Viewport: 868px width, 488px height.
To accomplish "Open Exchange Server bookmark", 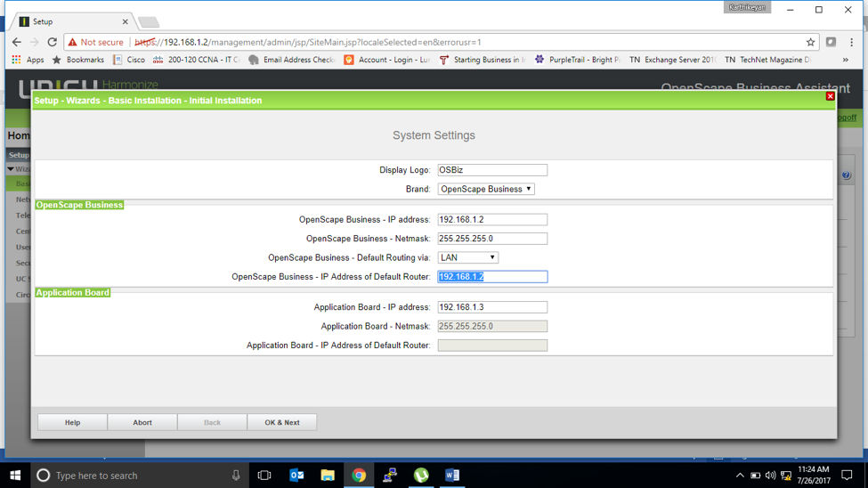I will coord(673,60).
